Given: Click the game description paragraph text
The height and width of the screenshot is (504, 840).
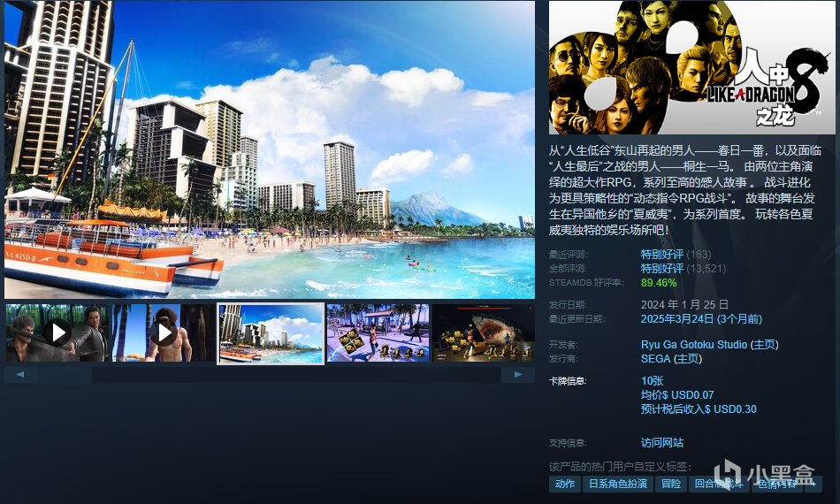Looking at the screenshot, I should point(684,190).
